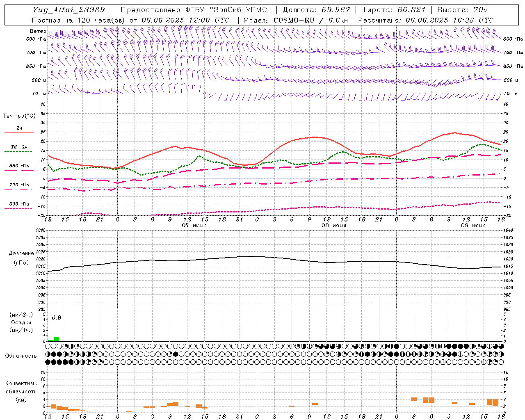
Task: Click the taller green precipitation bar
Action: [x=57, y=339]
